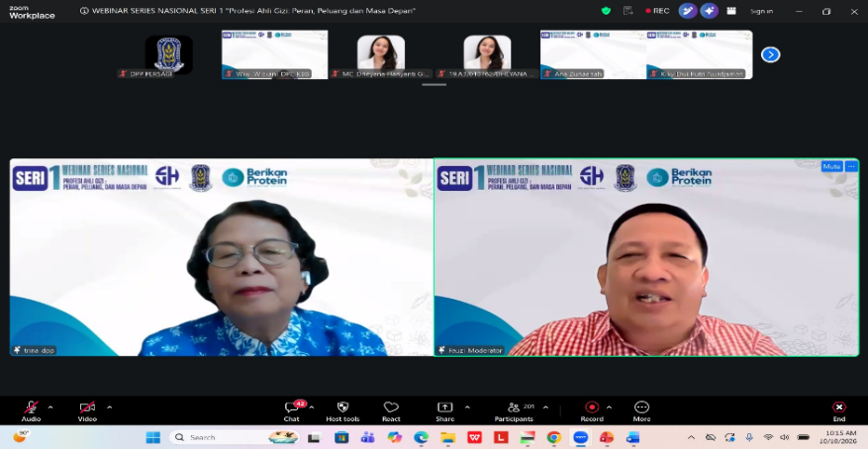
Task: Click the Record button in toolbar
Action: [x=591, y=412]
